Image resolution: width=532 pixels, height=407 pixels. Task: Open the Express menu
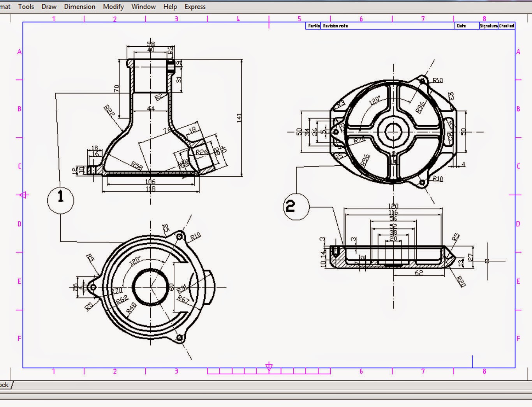coord(195,7)
